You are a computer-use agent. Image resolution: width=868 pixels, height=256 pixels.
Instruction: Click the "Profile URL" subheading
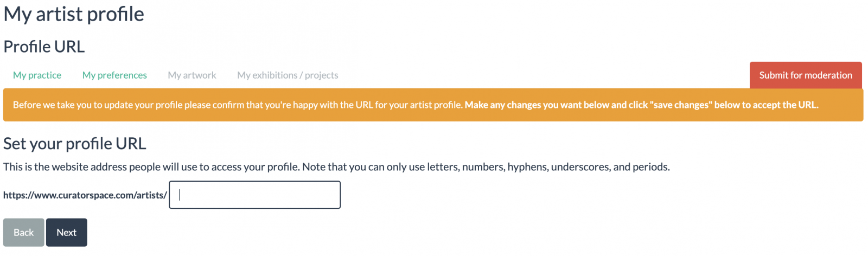(44, 47)
